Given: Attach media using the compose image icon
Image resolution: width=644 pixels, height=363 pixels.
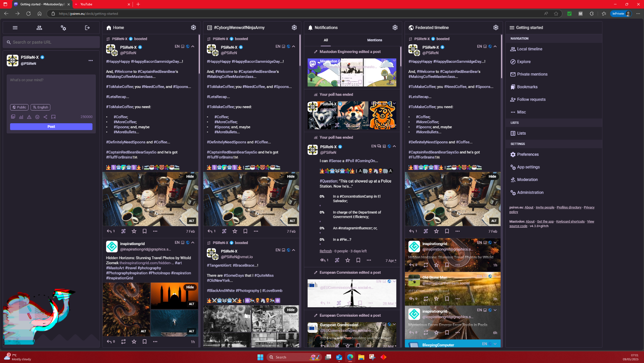Looking at the screenshot, I should (13, 117).
